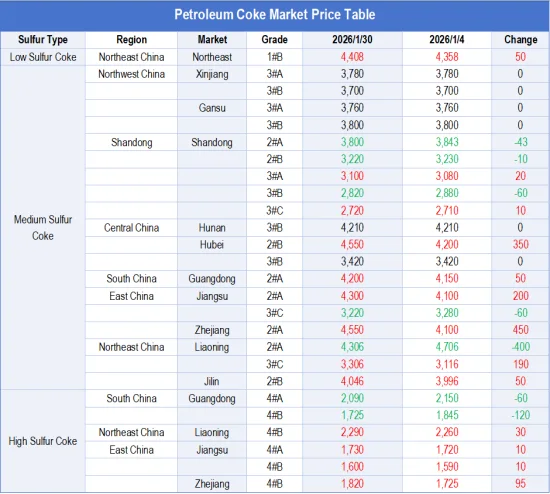This screenshot has height=494, width=550.
Task: Click the price value '2,880'
Action: click(x=447, y=193)
